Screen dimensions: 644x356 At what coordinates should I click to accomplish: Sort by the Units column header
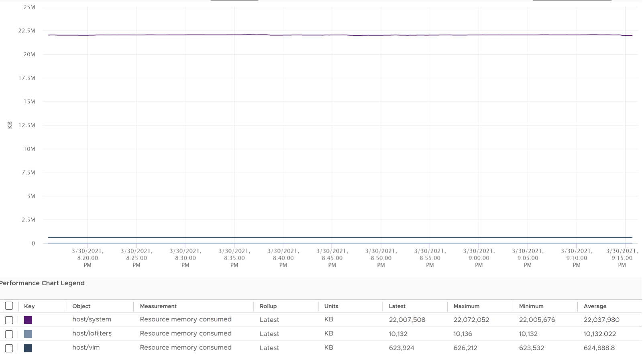(x=331, y=306)
